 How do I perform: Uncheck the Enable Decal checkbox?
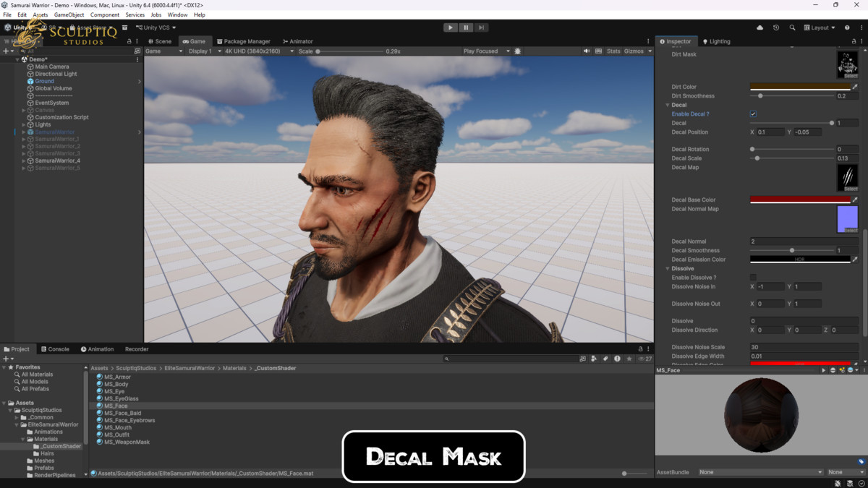click(x=753, y=114)
